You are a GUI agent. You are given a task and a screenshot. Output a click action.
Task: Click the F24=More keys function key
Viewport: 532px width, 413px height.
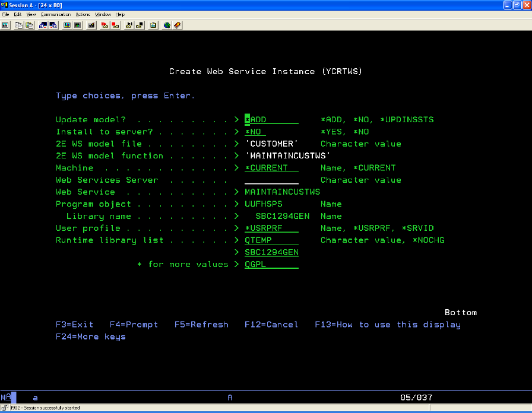(x=91, y=336)
